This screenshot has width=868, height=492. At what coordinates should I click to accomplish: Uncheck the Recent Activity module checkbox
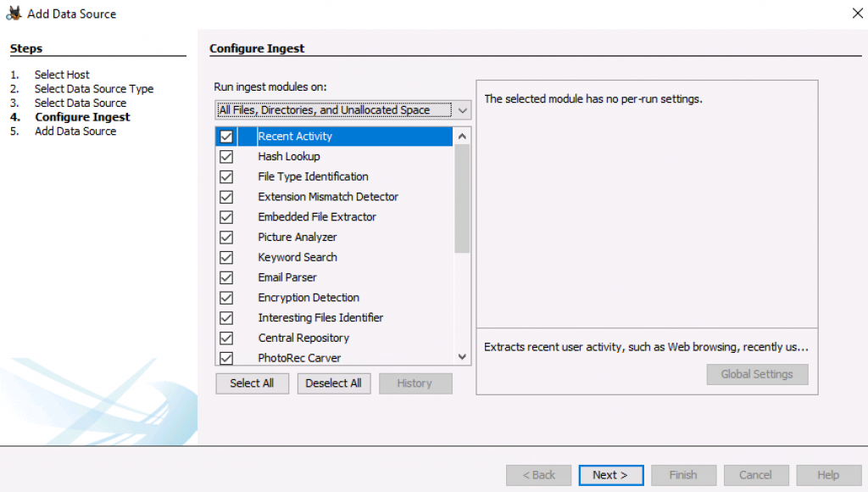pos(226,137)
